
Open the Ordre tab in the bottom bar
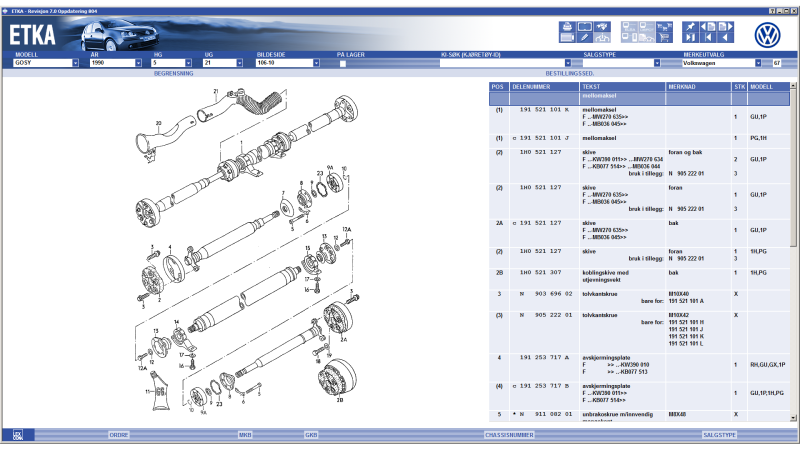click(119, 435)
